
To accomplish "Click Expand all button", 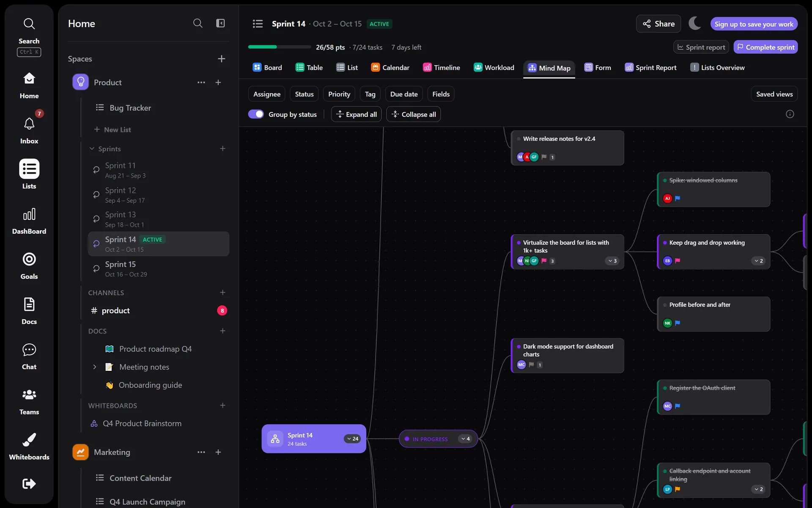I will [357, 114].
